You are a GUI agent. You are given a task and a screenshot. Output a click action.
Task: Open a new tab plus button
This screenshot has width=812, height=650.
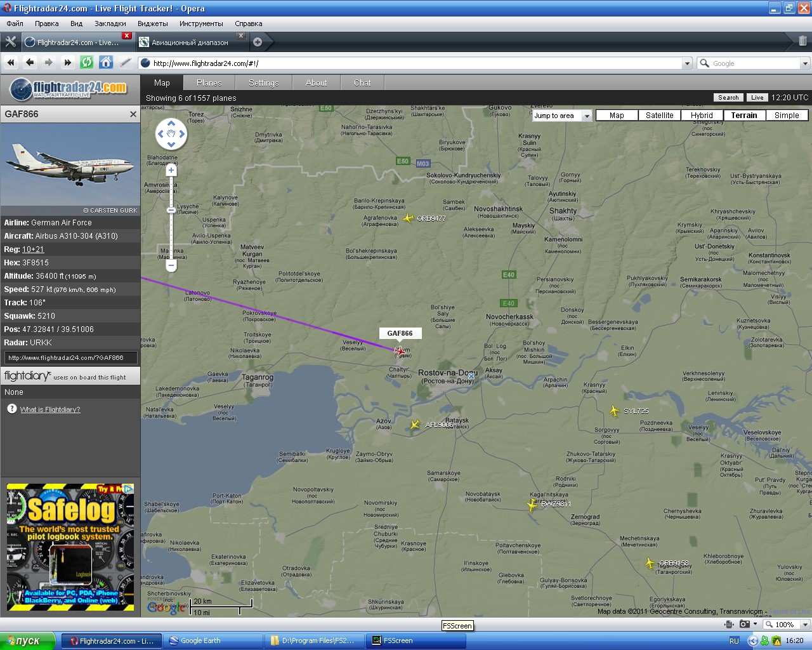[258, 42]
